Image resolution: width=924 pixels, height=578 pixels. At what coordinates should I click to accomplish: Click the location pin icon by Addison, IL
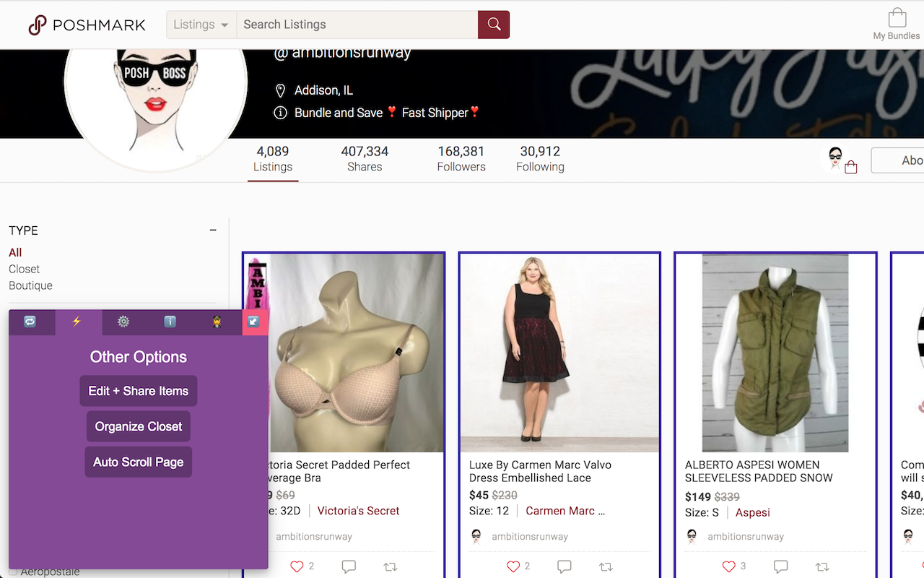tap(281, 90)
